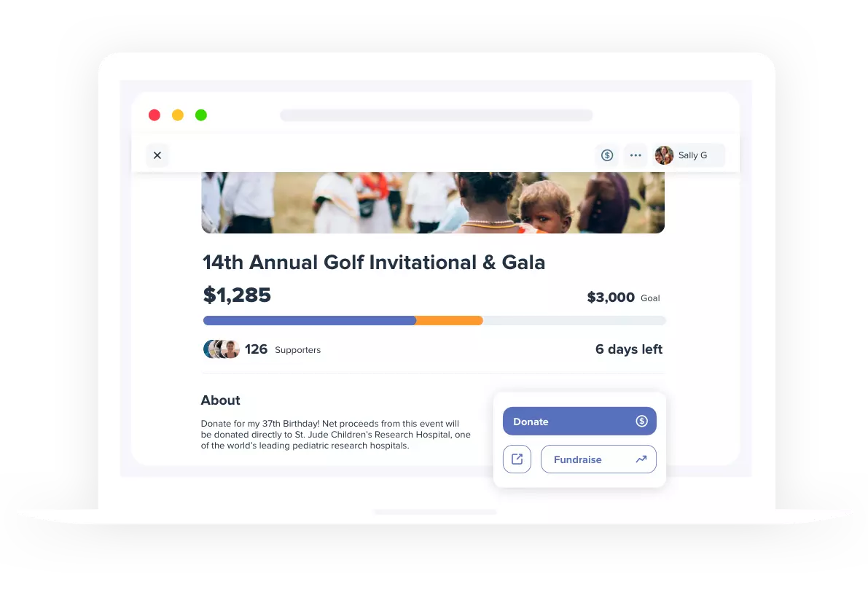
Task: Click the supporter avatars cluster
Action: (x=222, y=349)
